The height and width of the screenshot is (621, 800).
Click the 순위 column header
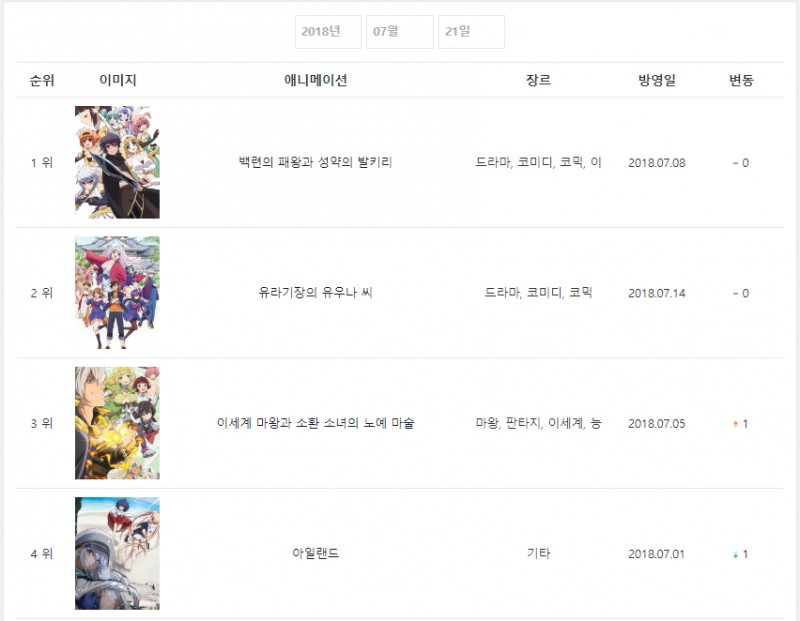pyautogui.click(x=42, y=80)
